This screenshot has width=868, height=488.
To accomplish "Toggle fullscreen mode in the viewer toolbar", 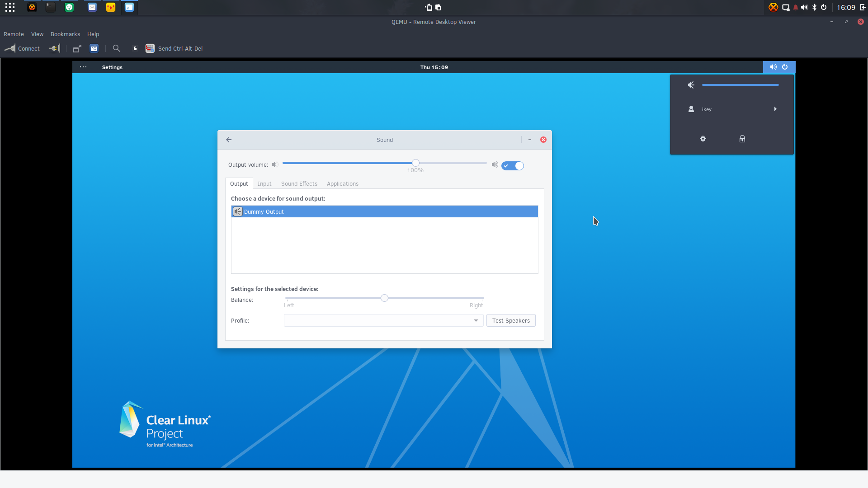I will [x=77, y=48].
